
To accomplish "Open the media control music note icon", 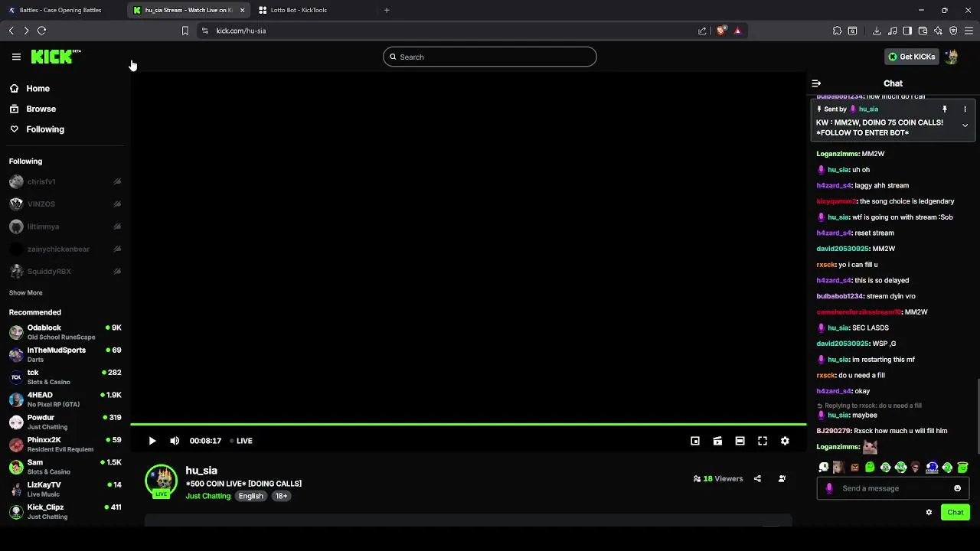I will 893,31.
